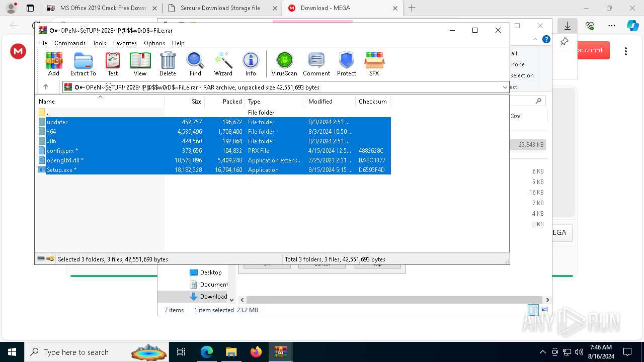Image resolution: width=644 pixels, height=362 pixels.
Task: Click the key password icon in status bar
Action: (50, 259)
